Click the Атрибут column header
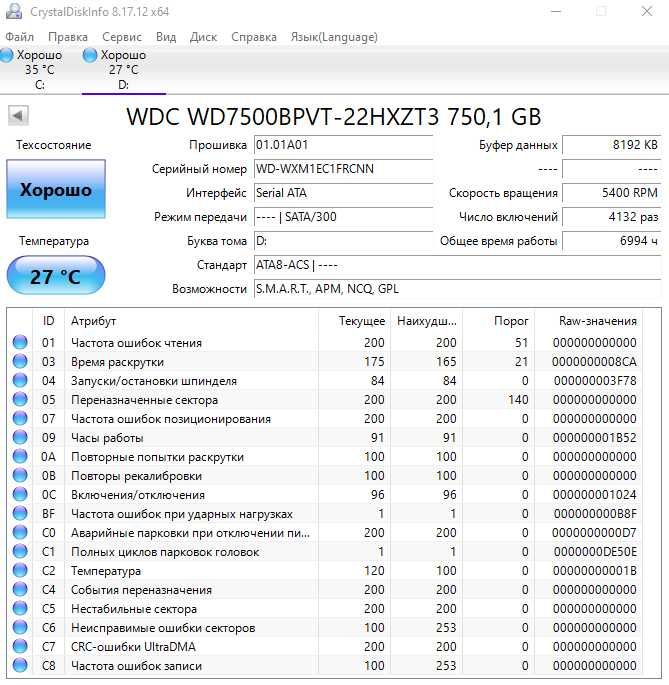 point(191,321)
